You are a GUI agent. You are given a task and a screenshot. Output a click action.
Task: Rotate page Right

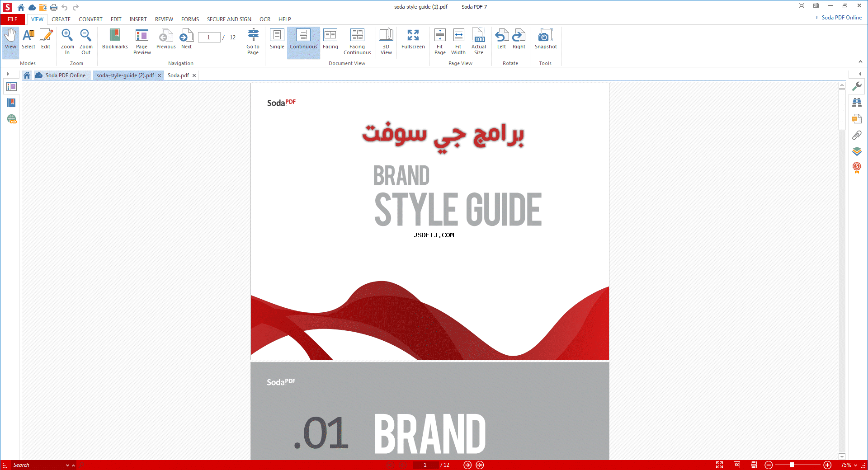(x=519, y=39)
